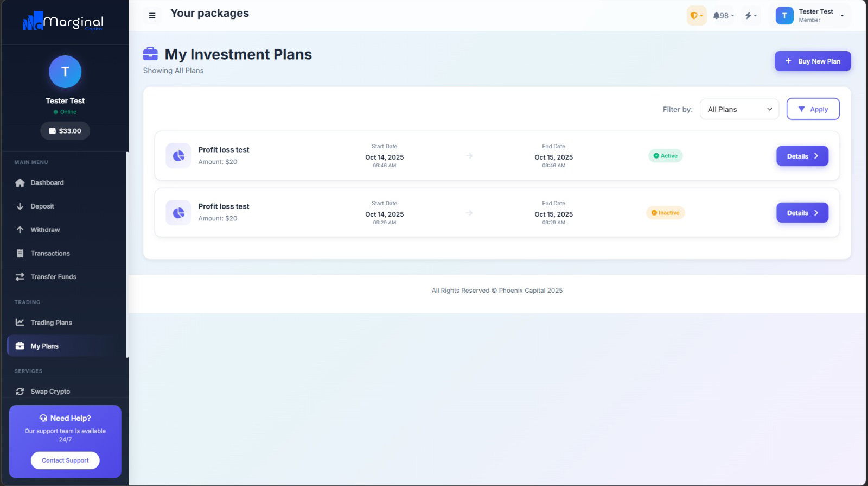
Task: Go to Dashboard in sidebar
Action: tap(47, 183)
